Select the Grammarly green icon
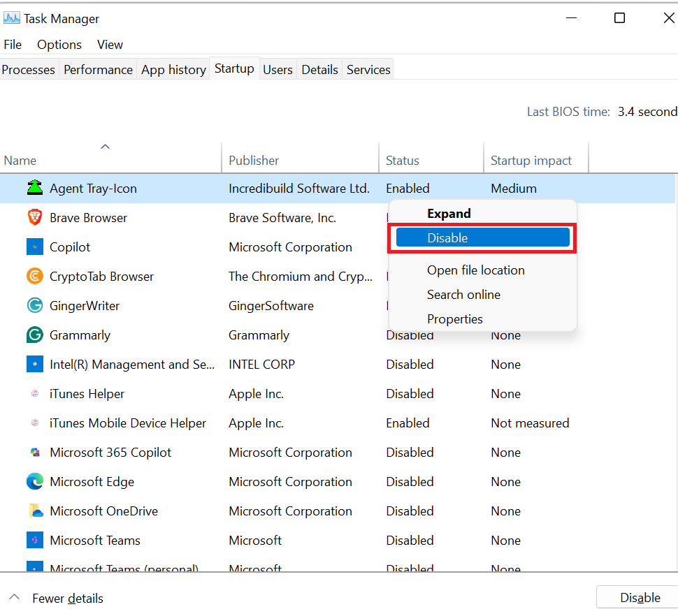The image size is (678, 616). [34, 335]
